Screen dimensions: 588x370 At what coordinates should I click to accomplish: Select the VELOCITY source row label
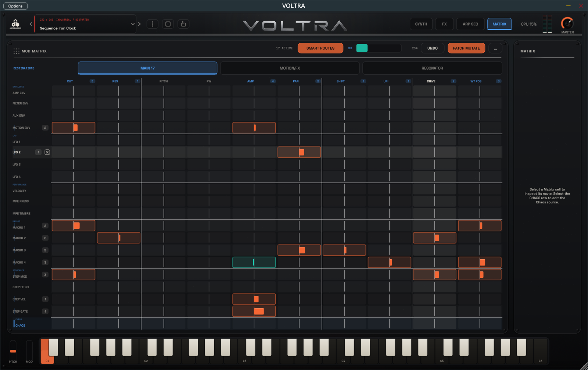pos(19,191)
